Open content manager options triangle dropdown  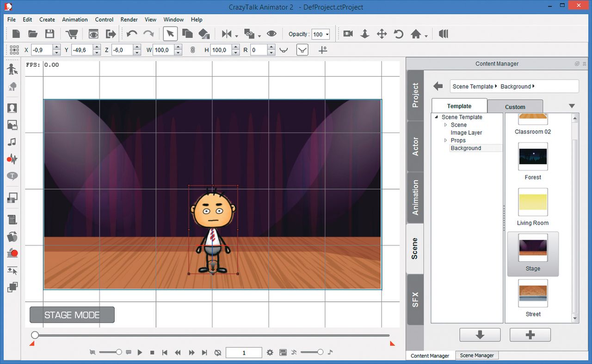[572, 106]
